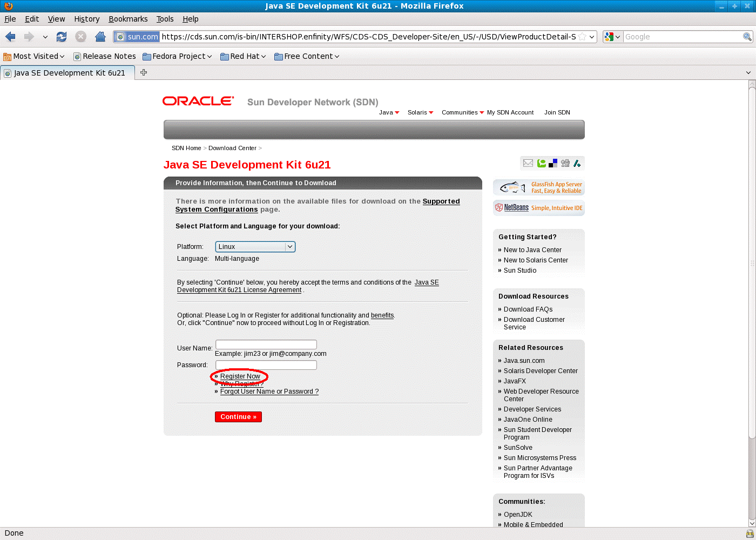Open Solaris Developer Center link
The width and height of the screenshot is (756, 540).
(541, 371)
